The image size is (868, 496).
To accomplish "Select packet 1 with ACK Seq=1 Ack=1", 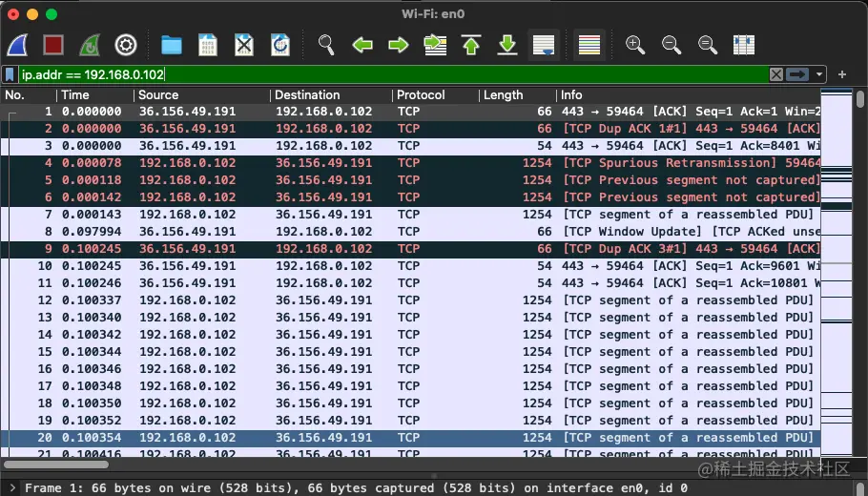I will tap(410, 112).
